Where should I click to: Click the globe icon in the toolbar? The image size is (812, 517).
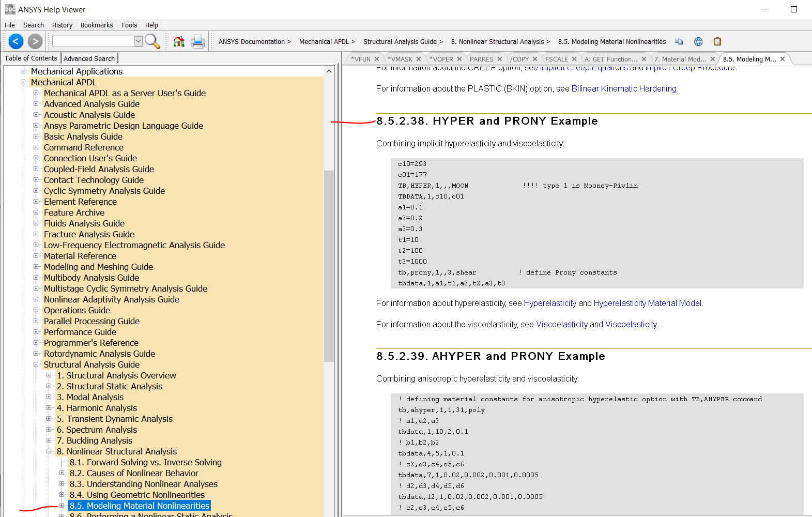point(698,41)
